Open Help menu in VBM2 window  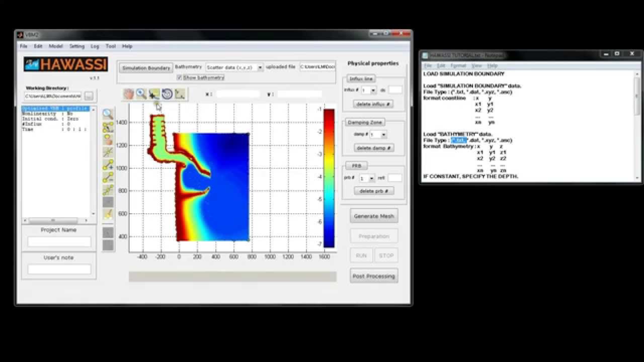click(127, 46)
